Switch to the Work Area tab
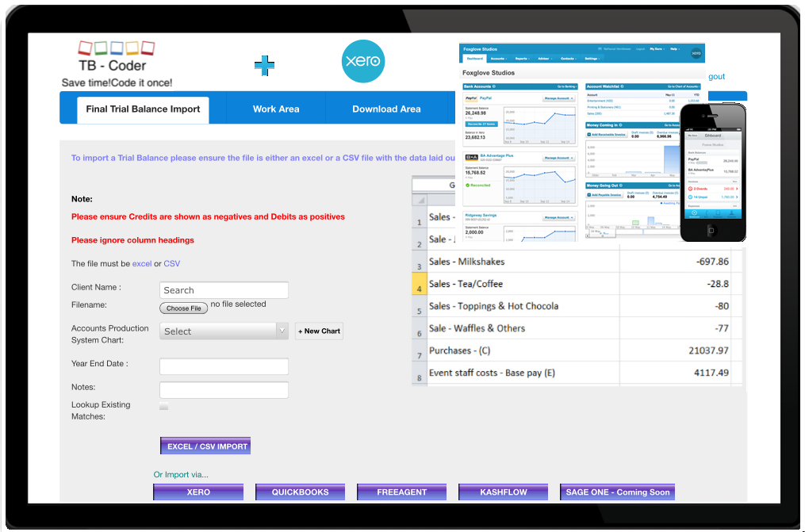The height and width of the screenshot is (532, 805). 276,109
